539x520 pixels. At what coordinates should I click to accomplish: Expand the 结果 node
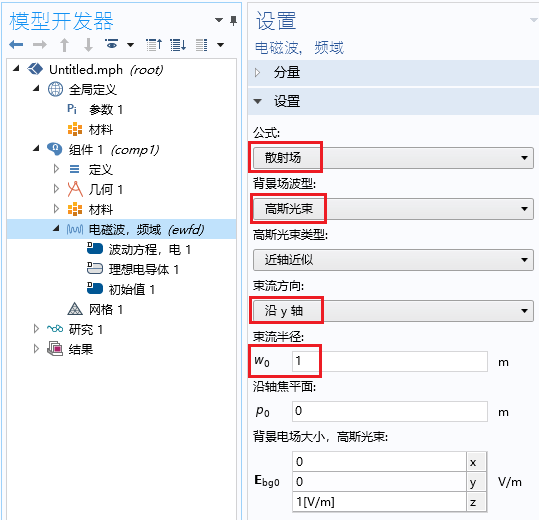point(36,349)
